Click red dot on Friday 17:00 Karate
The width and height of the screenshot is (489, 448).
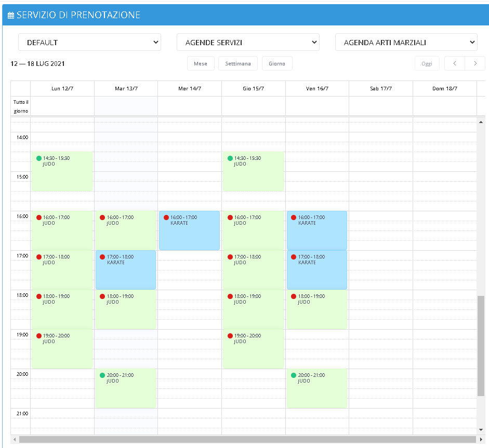coord(294,257)
